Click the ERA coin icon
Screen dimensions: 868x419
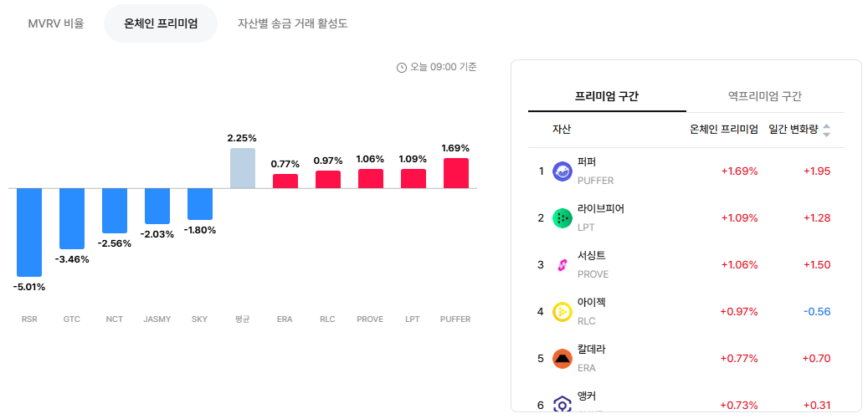coord(562,359)
